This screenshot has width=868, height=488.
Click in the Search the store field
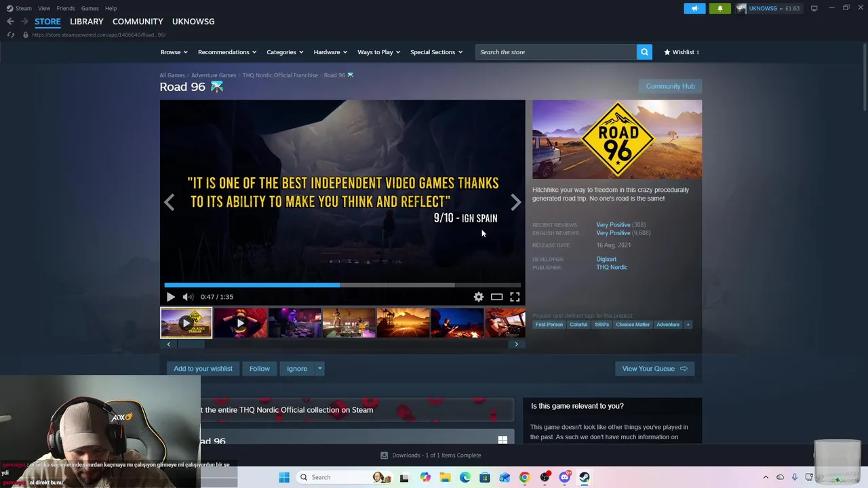point(556,52)
